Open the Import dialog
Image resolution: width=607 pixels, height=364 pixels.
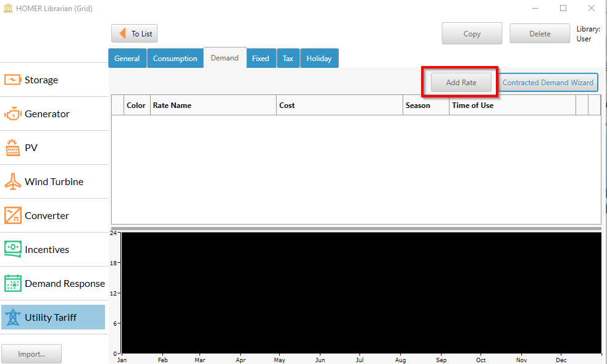(31, 354)
